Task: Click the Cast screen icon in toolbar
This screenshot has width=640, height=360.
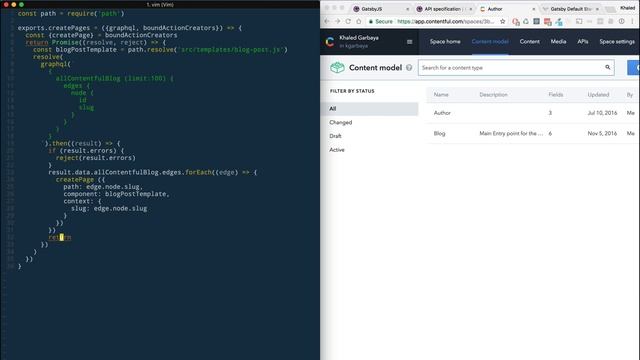Action: [x=579, y=21]
